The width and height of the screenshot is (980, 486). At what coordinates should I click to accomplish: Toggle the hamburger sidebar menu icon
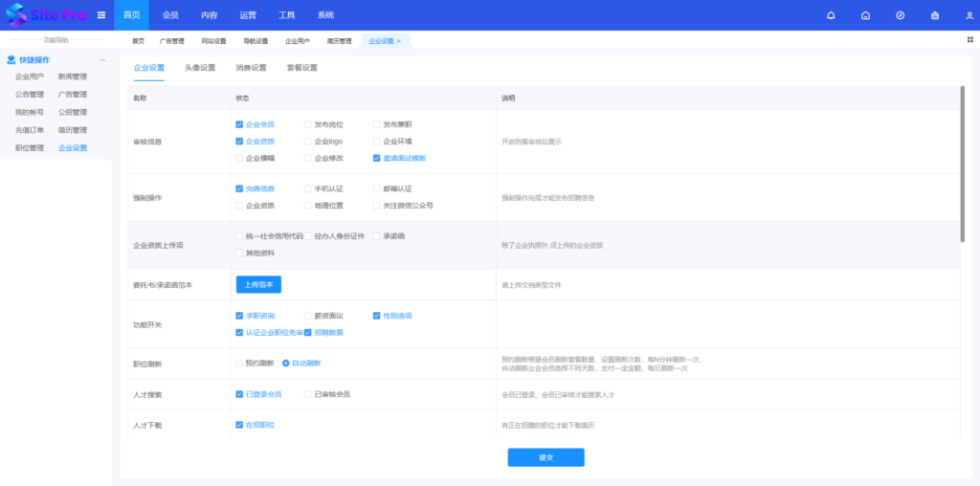coord(101,15)
